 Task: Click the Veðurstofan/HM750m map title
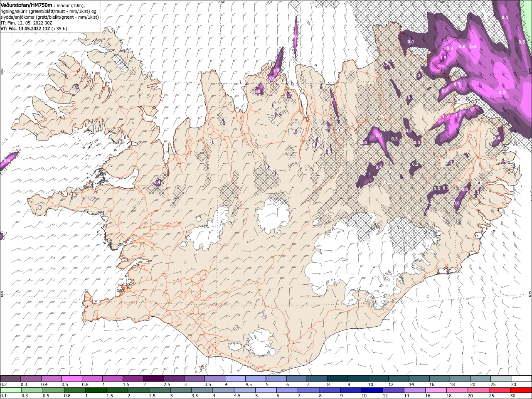click(27, 5)
